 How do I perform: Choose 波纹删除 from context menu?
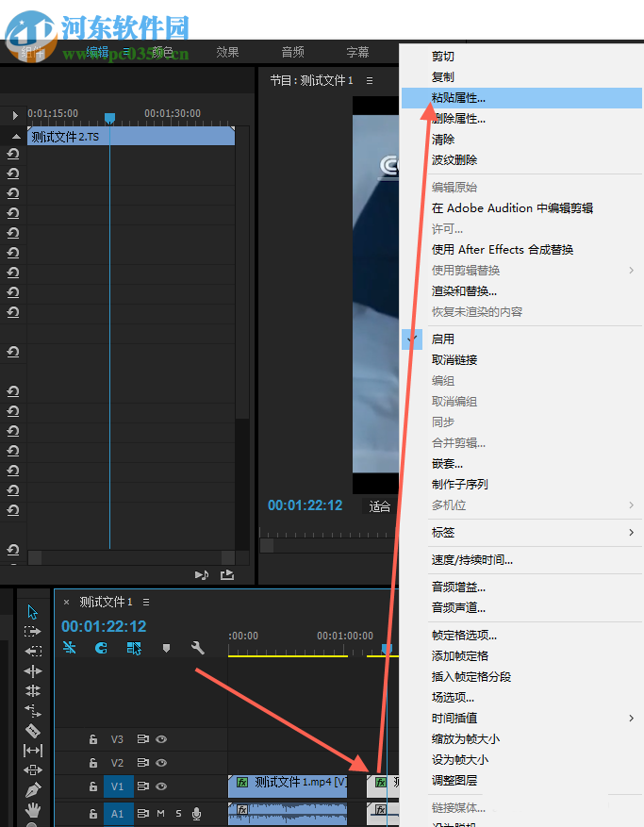tap(521, 159)
